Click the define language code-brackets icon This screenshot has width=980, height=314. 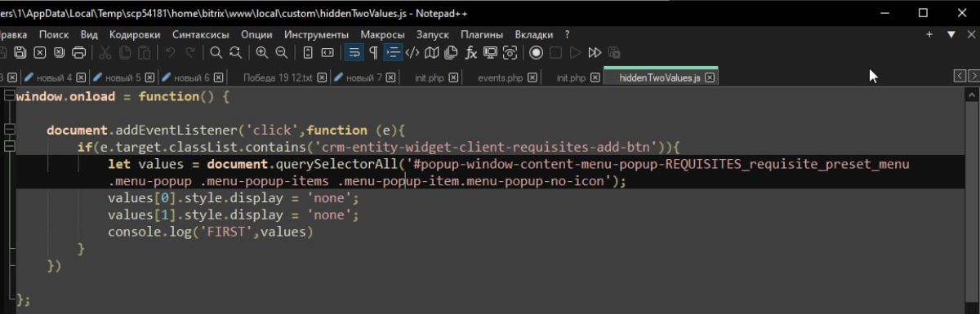[412, 53]
